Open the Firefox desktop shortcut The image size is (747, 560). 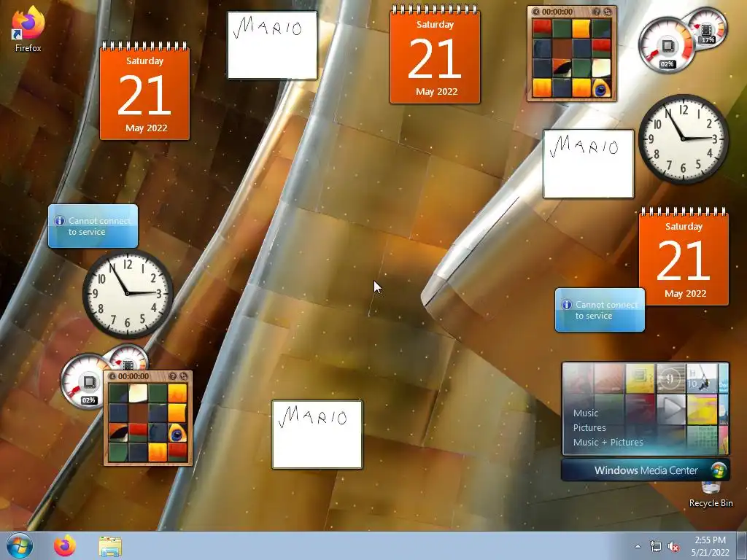click(28, 28)
